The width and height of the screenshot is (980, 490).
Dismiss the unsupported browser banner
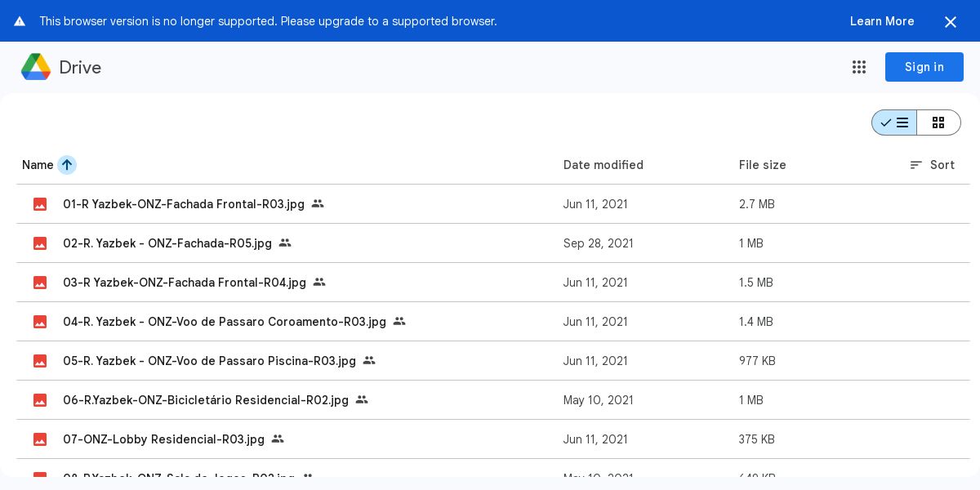[950, 22]
